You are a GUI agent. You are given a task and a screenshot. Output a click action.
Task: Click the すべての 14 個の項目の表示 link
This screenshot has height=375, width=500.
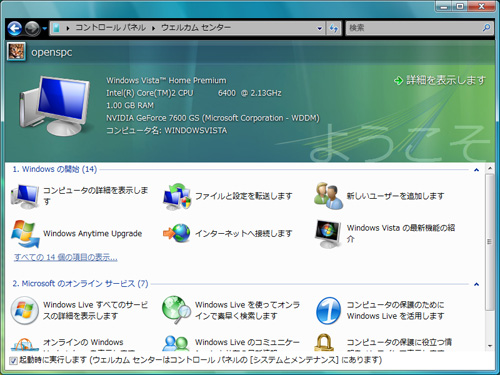66,257
